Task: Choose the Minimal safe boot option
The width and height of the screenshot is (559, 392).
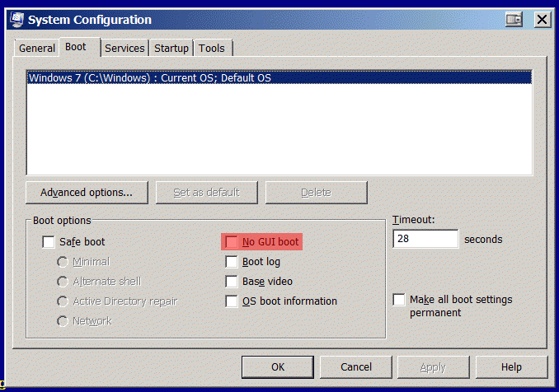Action: coord(63,262)
